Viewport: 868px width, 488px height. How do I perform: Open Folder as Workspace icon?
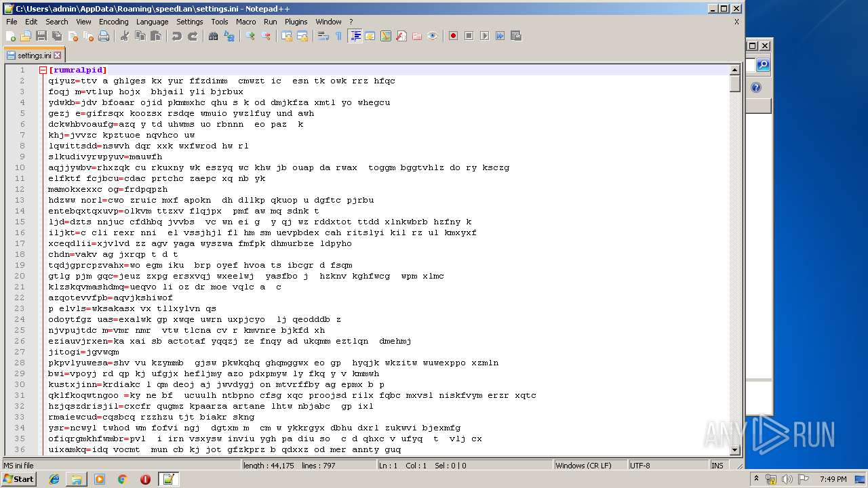point(417,36)
